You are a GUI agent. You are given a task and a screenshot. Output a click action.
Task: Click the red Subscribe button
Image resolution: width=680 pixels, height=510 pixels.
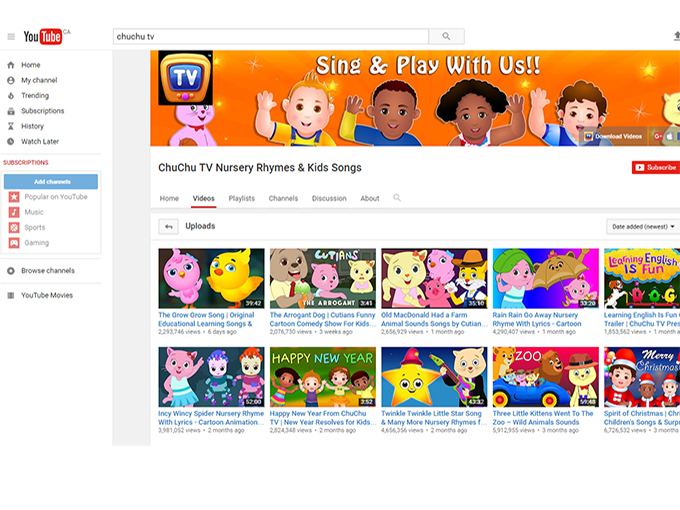click(656, 167)
